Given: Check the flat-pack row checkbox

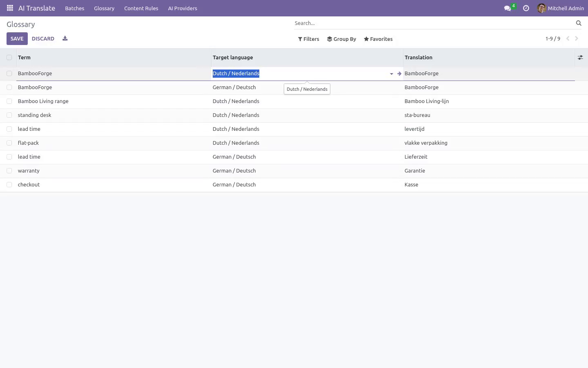Looking at the screenshot, I should point(9,143).
